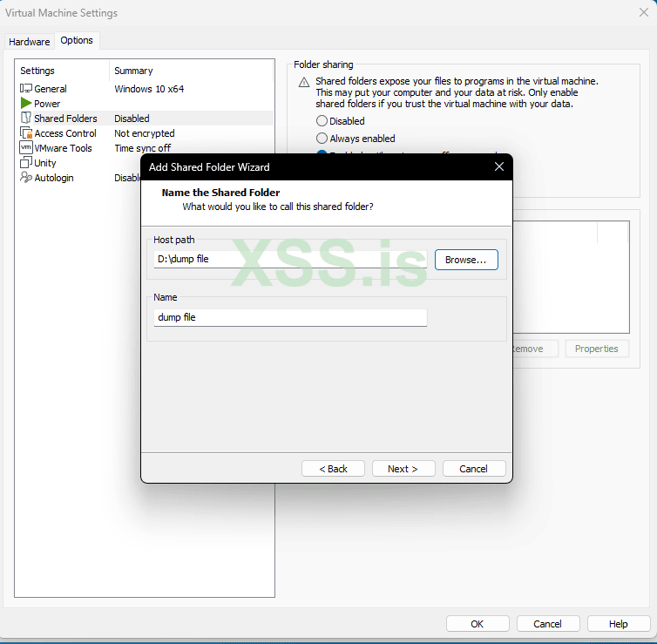Click the VMware Tools vm icon
This screenshot has width=657, height=644.
(26, 147)
